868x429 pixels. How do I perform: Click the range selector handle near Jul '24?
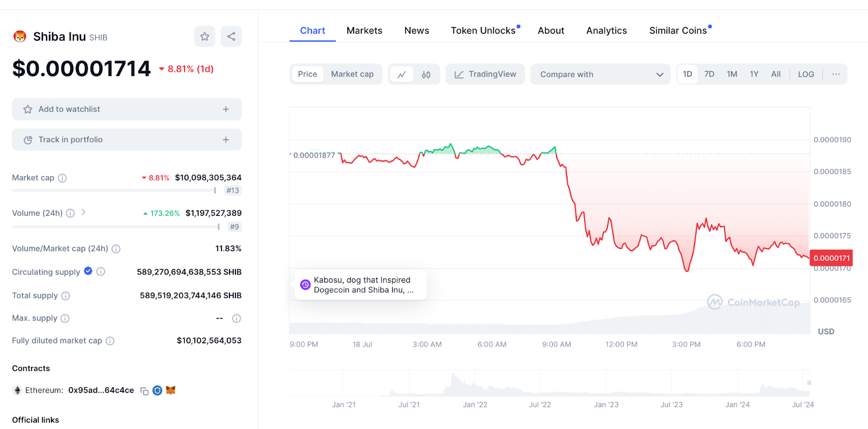pos(809,383)
